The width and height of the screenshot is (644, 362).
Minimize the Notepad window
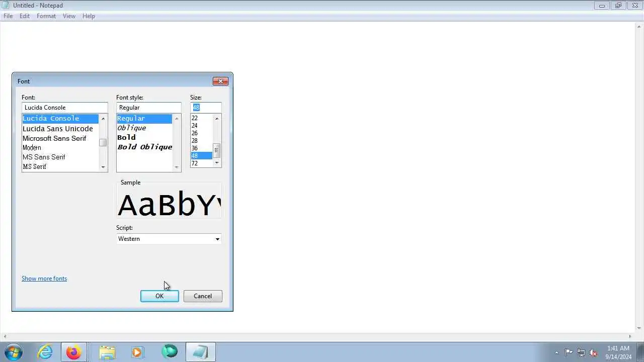tap(602, 6)
